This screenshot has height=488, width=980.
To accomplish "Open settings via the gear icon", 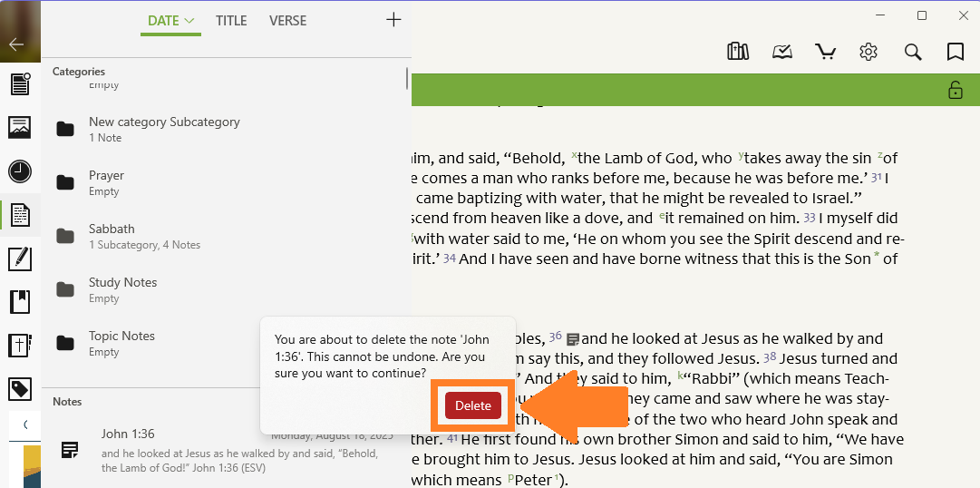I will tap(868, 52).
